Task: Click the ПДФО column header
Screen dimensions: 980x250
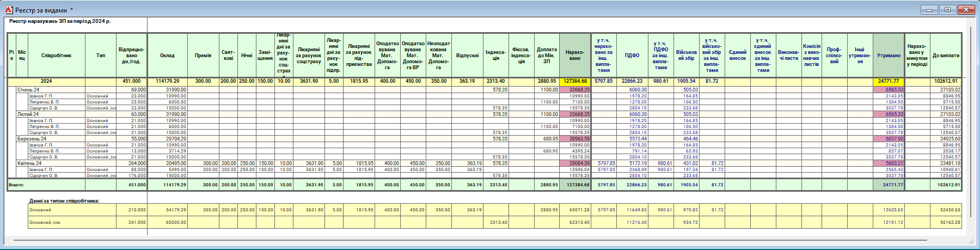Action: click(x=632, y=56)
